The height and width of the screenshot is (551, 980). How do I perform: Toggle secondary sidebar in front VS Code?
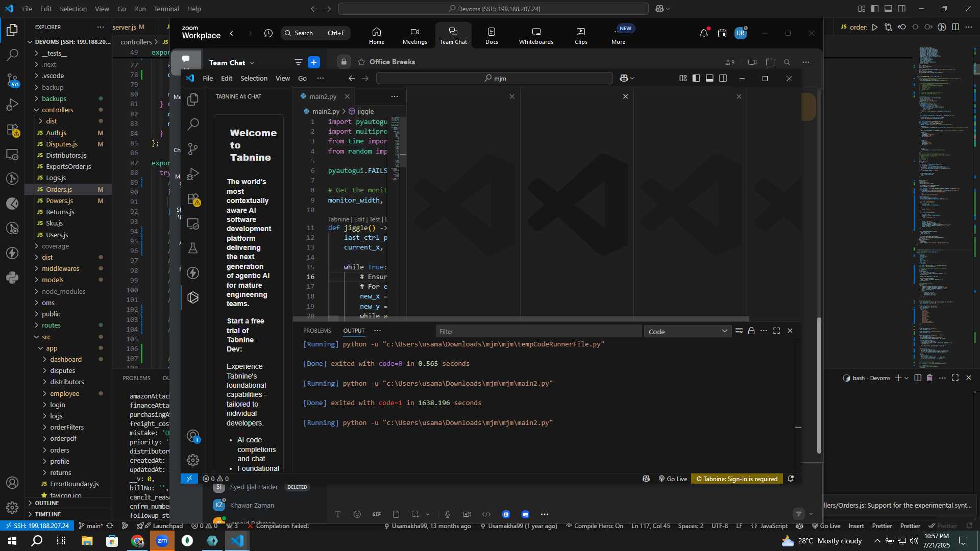click(723, 78)
